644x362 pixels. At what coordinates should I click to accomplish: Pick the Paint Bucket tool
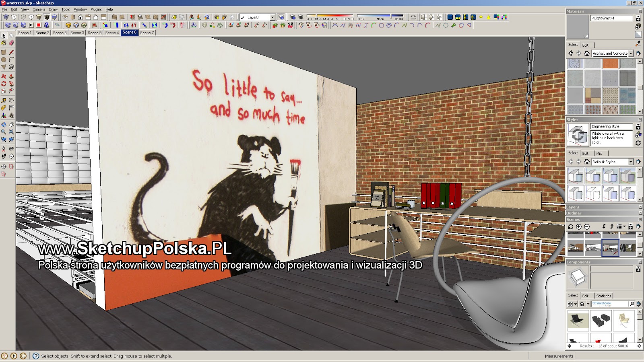(4, 43)
